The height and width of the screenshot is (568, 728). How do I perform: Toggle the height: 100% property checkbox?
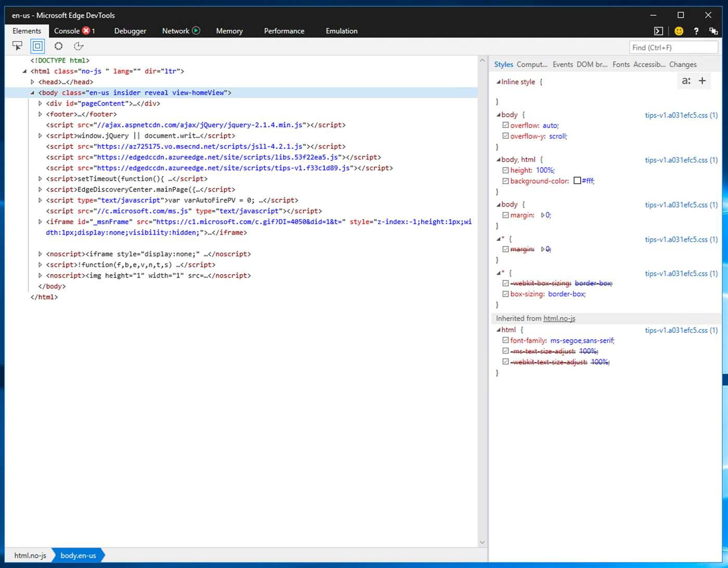click(505, 170)
